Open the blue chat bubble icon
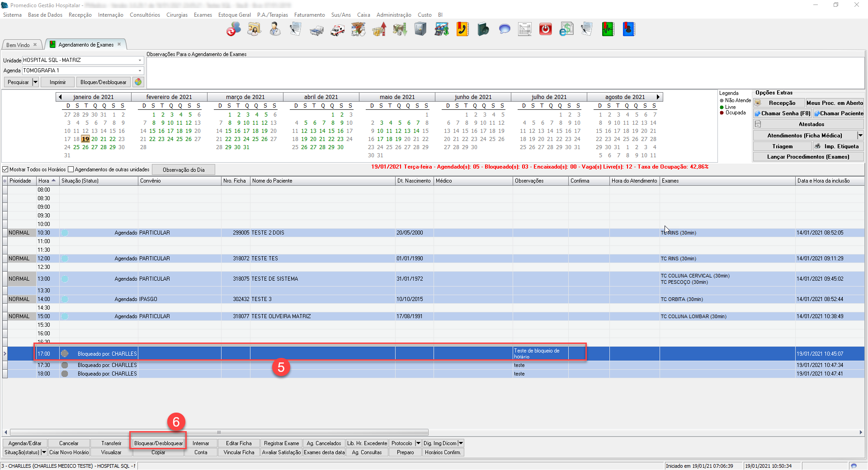The height and width of the screenshot is (470, 868). coord(504,30)
